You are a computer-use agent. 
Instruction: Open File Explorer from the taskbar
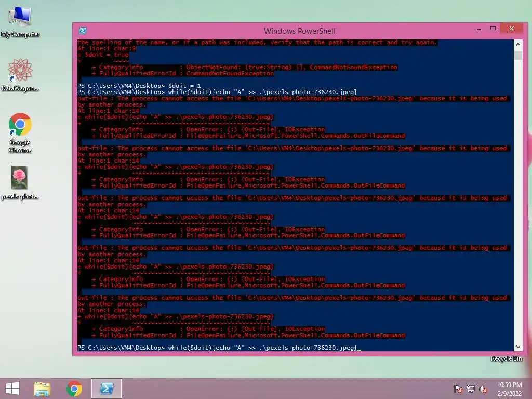pos(42,389)
